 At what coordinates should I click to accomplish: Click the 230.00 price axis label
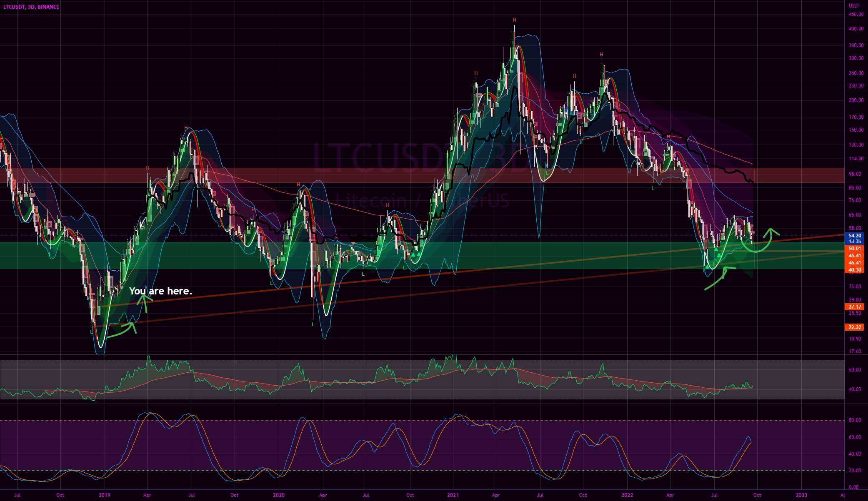click(856, 86)
